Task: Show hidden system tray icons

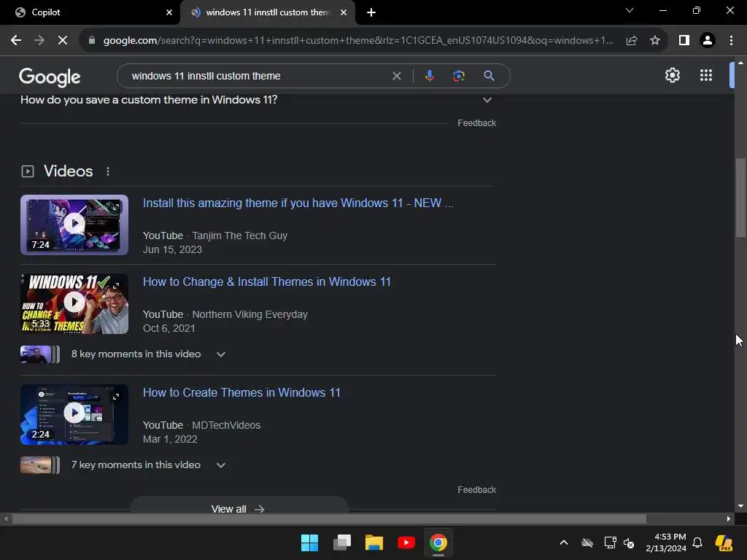Action: pyautogui.click(x=564, y=542)
